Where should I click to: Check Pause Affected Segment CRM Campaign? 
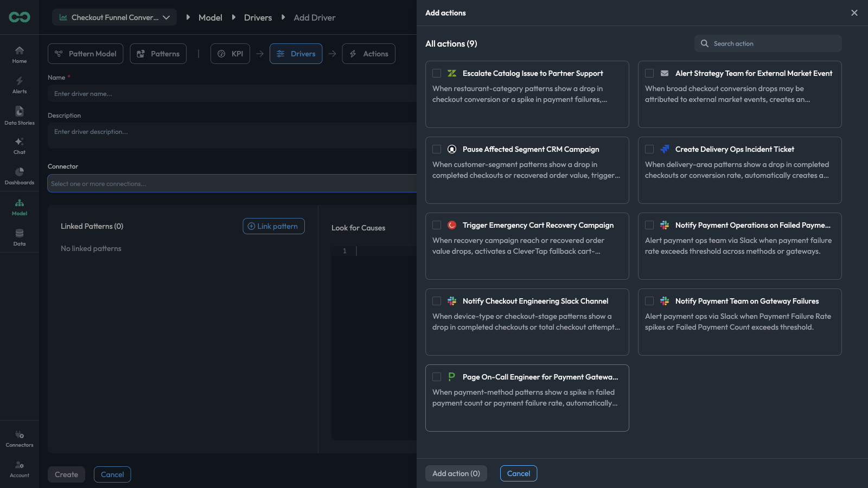437,149
